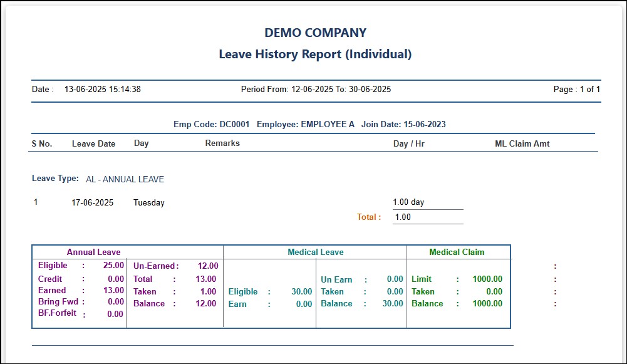The width and height of the screenshot is (627, 364).
Task: Select the Leave History Report (Individual) heading
Action: pos(315,55)
